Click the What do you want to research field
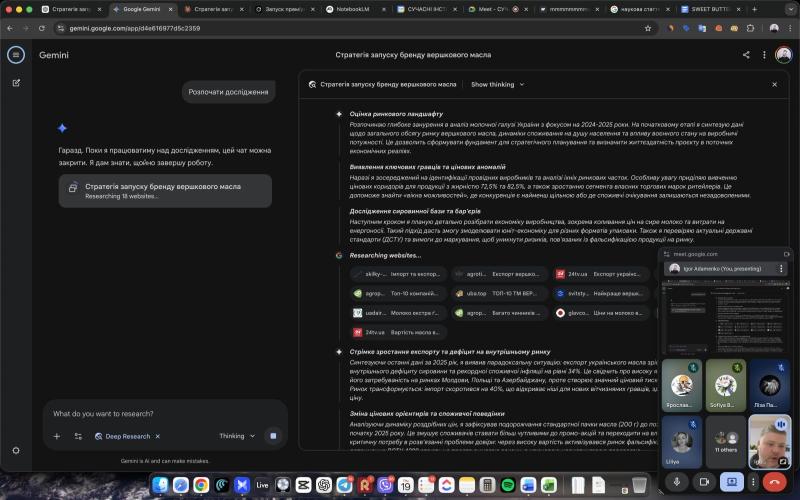The width and height of the screenshot is (800, 500). (160, 413)
